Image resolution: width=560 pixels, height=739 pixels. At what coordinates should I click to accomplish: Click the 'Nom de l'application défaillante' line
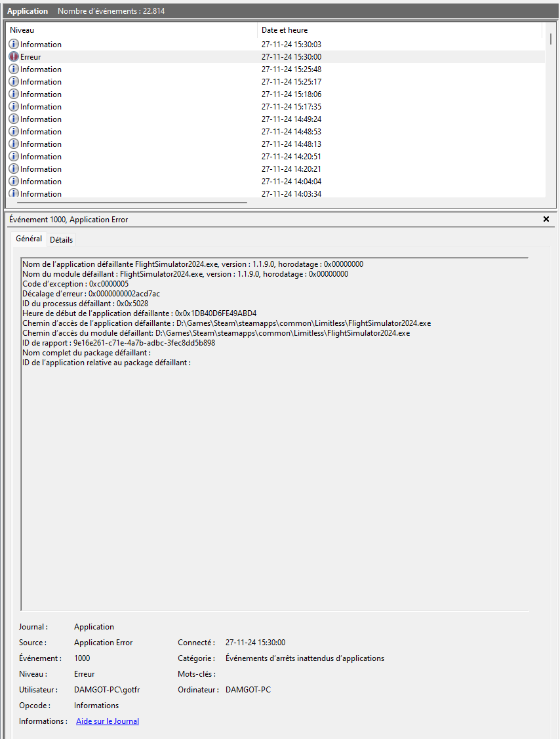click(193, 264)
